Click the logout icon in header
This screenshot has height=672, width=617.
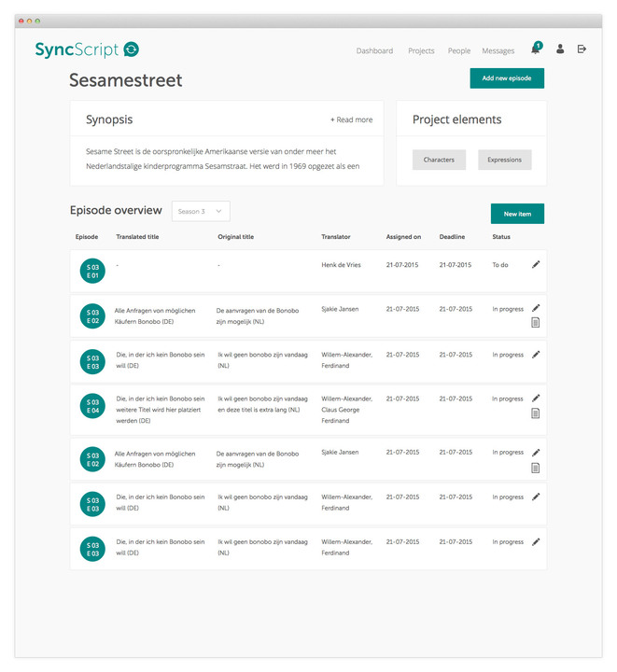click(582, 49)
